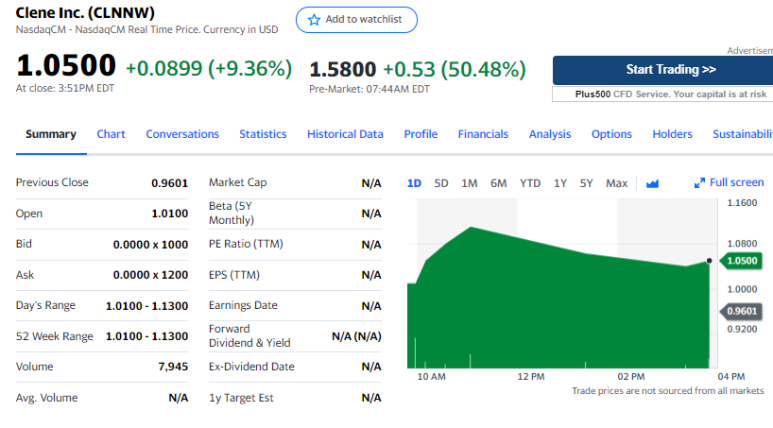Open the Historical Data tab
Screen dimensions: 773x428
(345, 134)
